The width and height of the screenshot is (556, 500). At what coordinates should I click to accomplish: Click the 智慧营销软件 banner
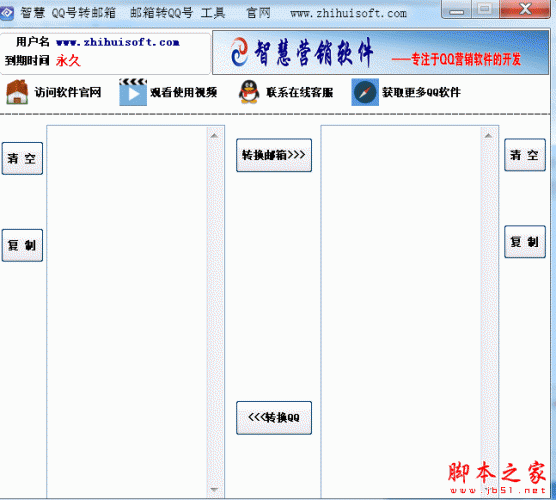click(x=380, y=52)
